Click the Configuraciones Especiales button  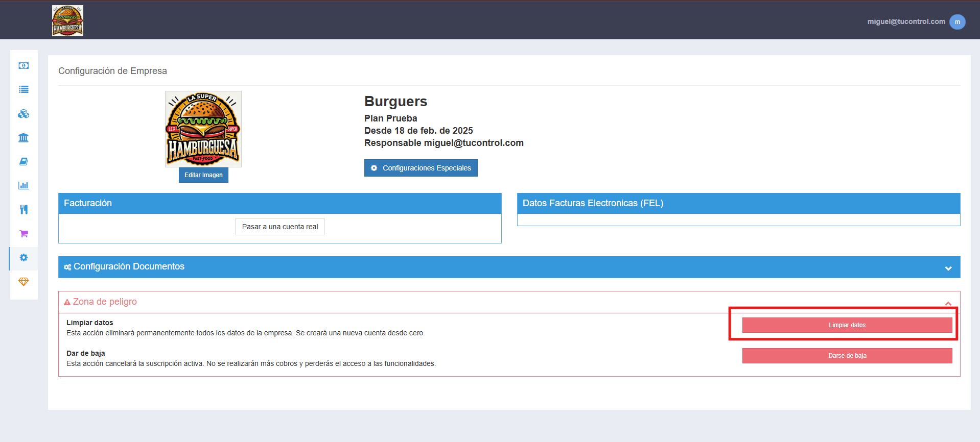pos(421,168)
